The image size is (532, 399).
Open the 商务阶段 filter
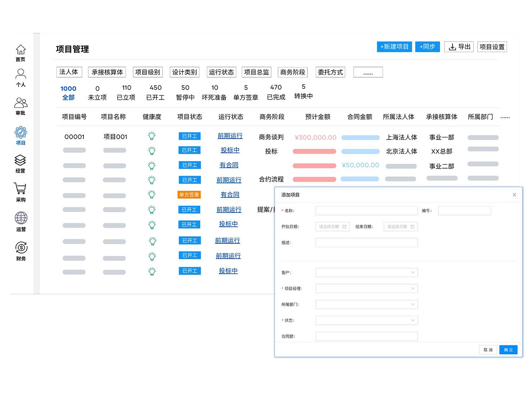(x=292, y=72)
